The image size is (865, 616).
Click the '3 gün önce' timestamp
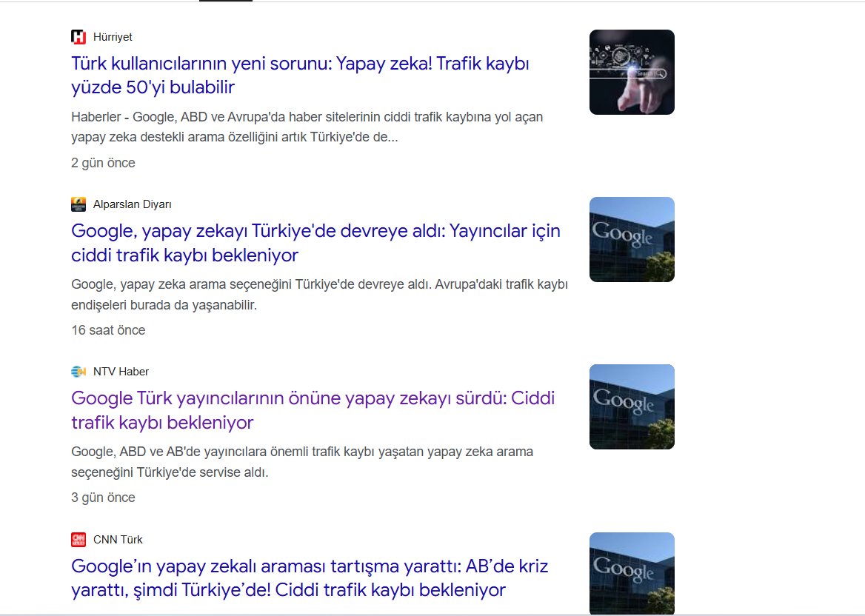click(103, 498)
